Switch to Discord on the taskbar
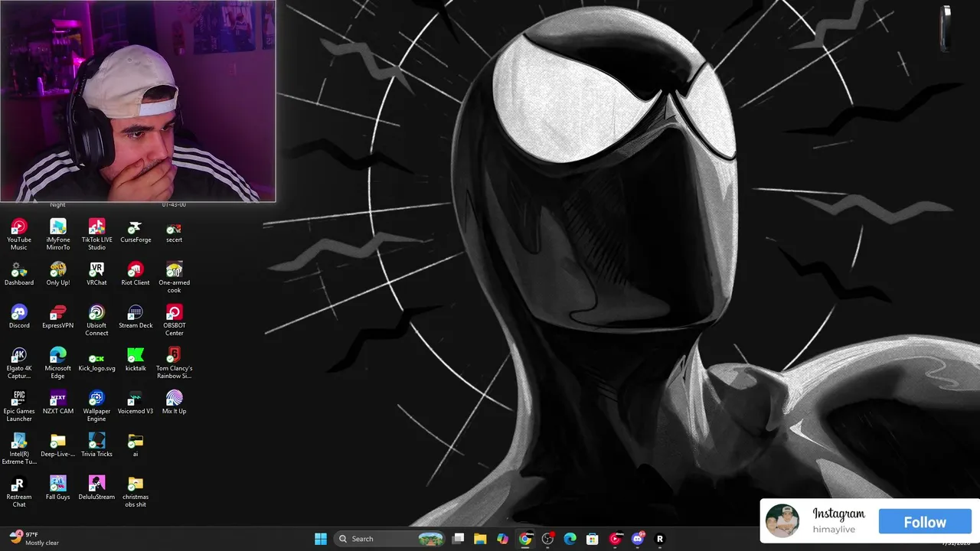This screenshot has width=980, height=551. [x=638, y=539]
